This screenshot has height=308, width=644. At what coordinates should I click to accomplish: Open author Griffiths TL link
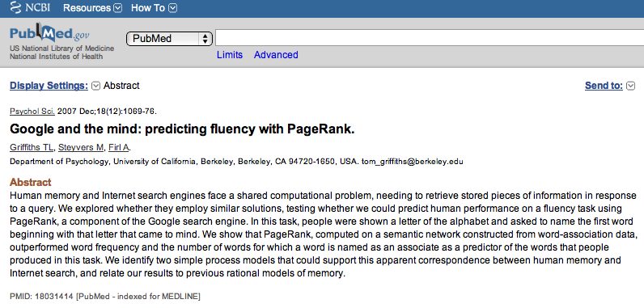tap(32, 148)
